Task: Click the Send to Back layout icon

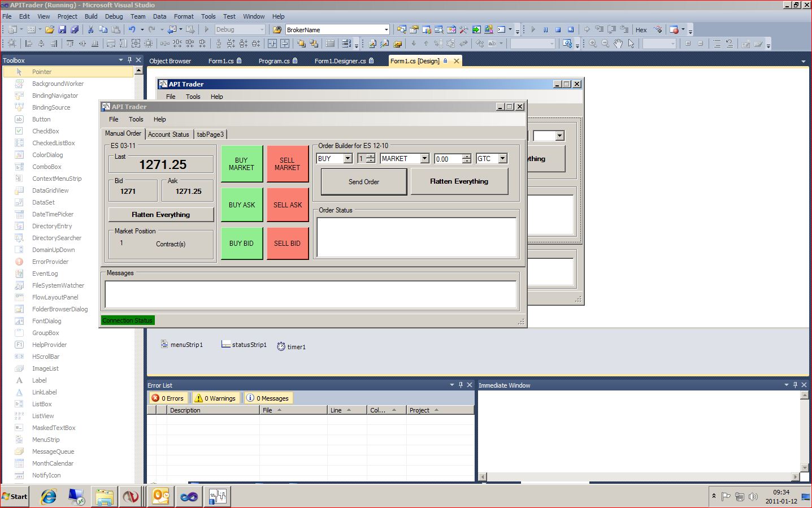Action: (314, 44)
